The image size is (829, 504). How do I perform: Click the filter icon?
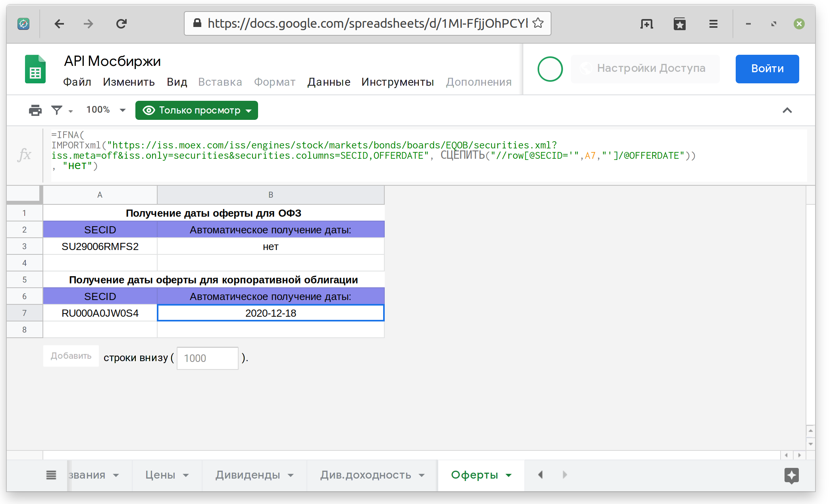click(x=57, y=110)
